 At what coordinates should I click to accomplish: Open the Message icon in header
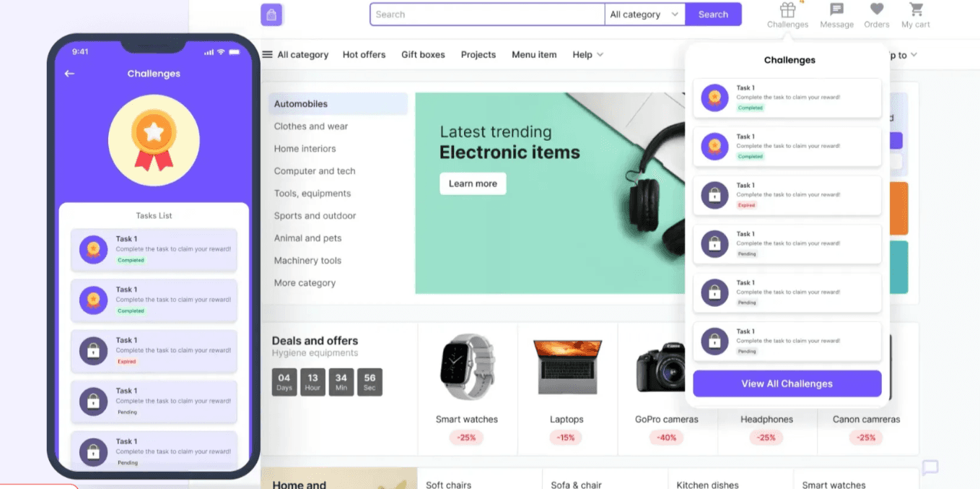[x=836, y=10]
